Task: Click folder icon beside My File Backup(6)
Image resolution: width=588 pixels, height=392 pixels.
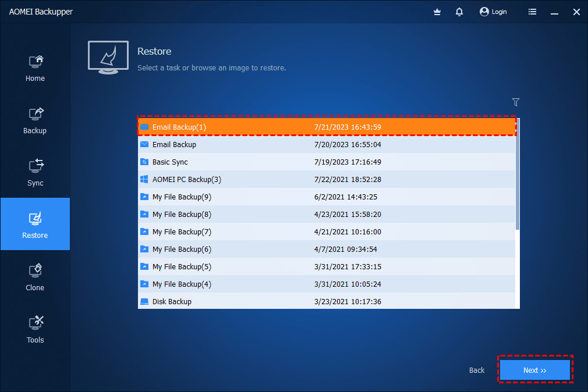Action: 144,249
